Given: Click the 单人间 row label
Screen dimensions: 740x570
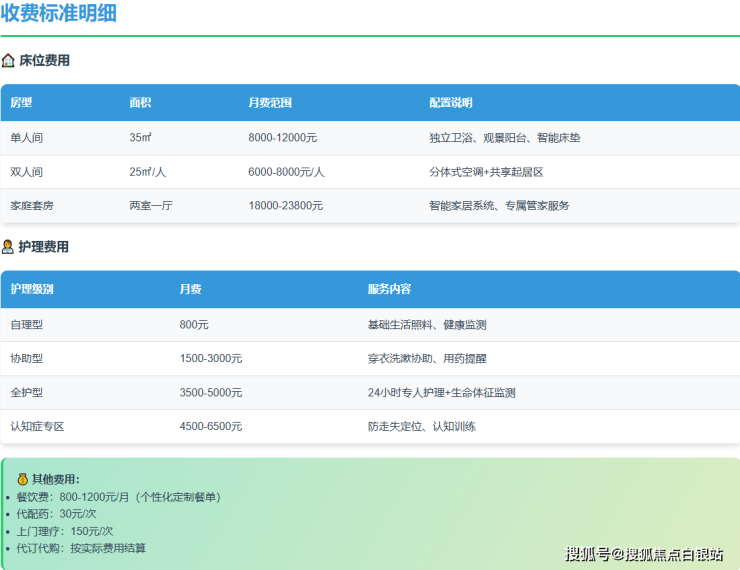Looking at the screenshot, I should click(26, 138).
